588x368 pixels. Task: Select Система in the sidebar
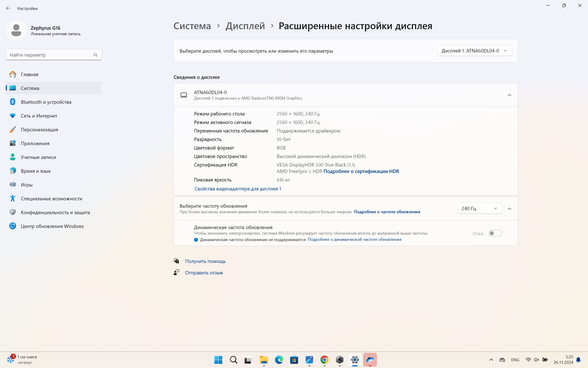coord(54,88)
